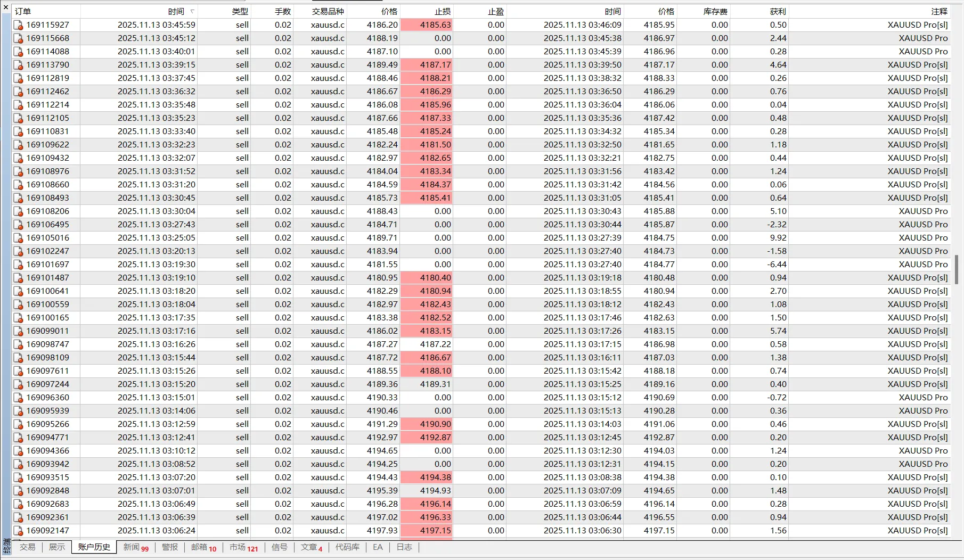Select the highlighted stop loss cell 4185.63
The image size is (964, 560).
pyautogui.click(x=427, y=25)
